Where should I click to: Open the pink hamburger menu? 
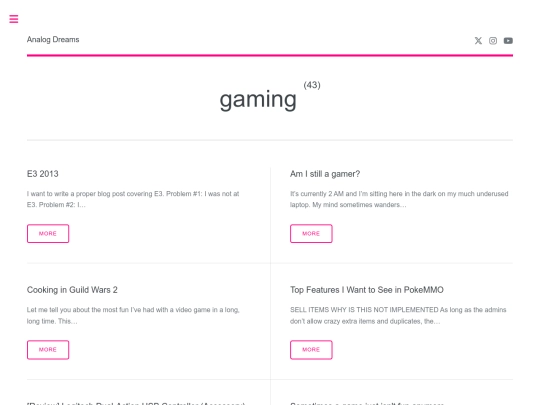pos(14,19)
